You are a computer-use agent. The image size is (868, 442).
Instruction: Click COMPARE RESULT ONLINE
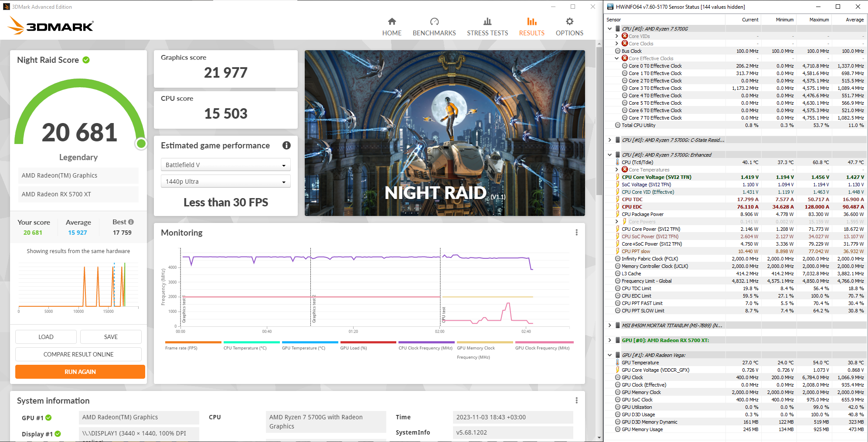78,354
